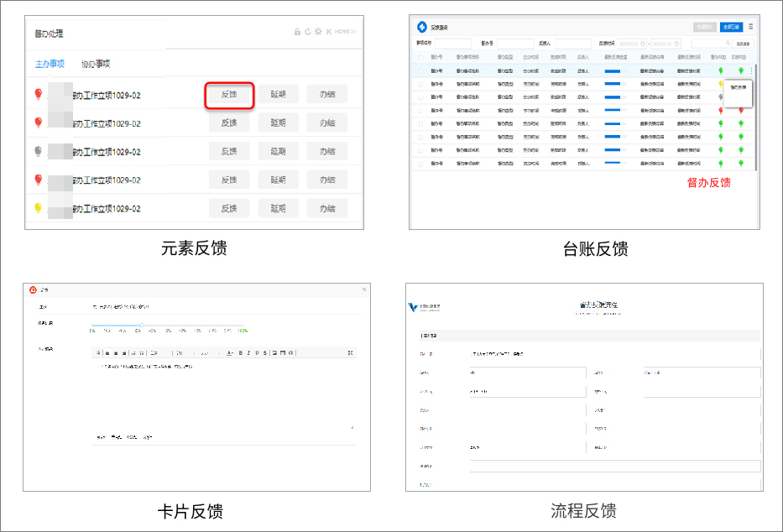
Task: Select 督办反馈 in the popup menu
Action: [x=738, y=87]
